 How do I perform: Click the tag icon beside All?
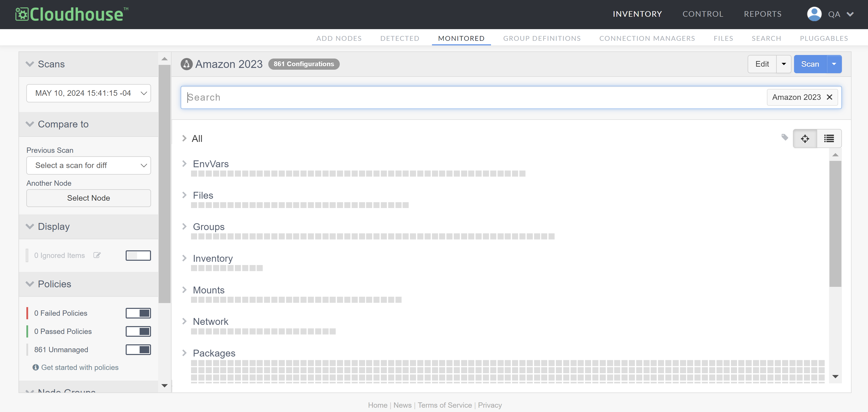click(x=785, y=137)
